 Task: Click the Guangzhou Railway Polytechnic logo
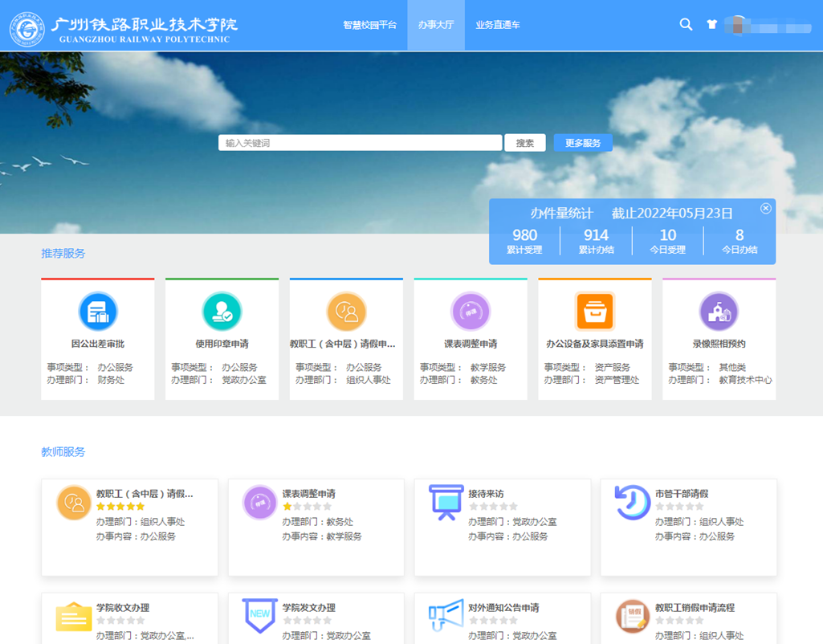coord(27,29)
